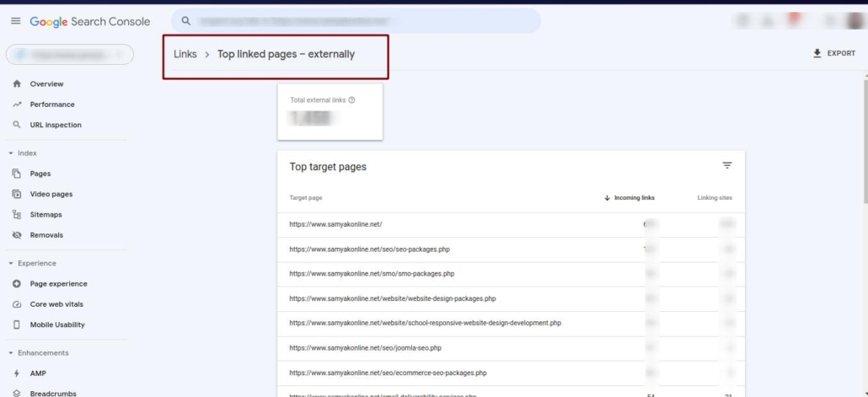Open the property selector dropdown
This screenshot has width=868, height=397.
click(70, 54)
